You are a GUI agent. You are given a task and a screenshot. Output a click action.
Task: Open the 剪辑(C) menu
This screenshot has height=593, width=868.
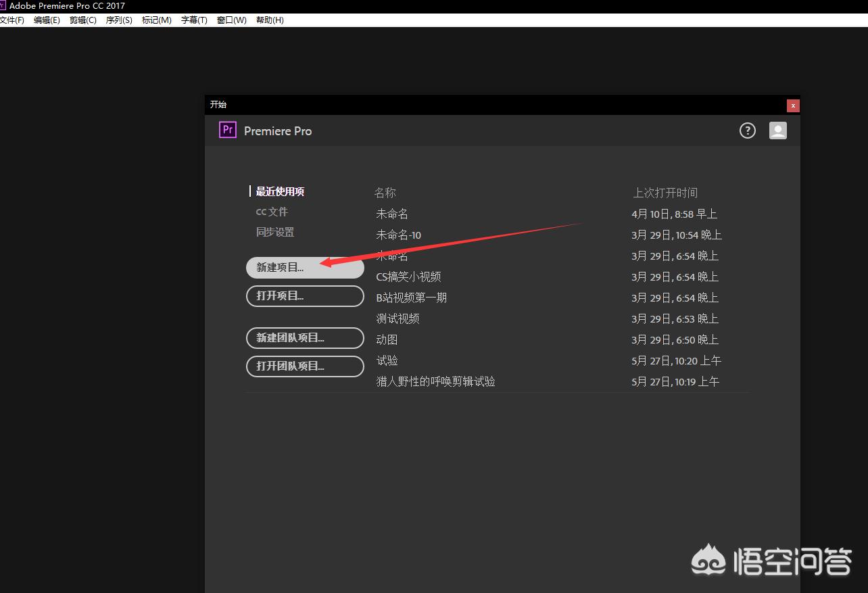[83, 20]
